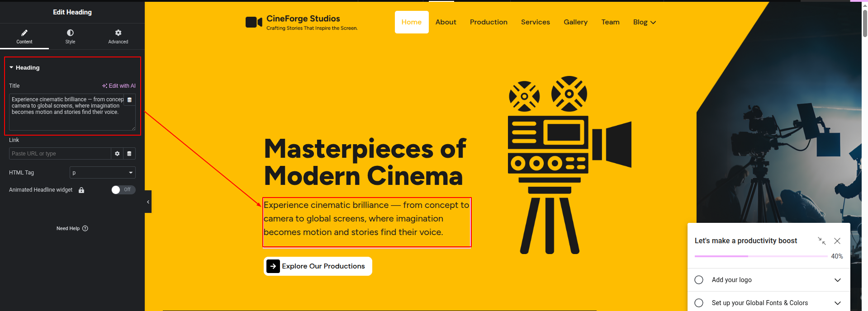Click Edit with AI link
This screenshot has height=311, width=868.
[x=119, y=86]
